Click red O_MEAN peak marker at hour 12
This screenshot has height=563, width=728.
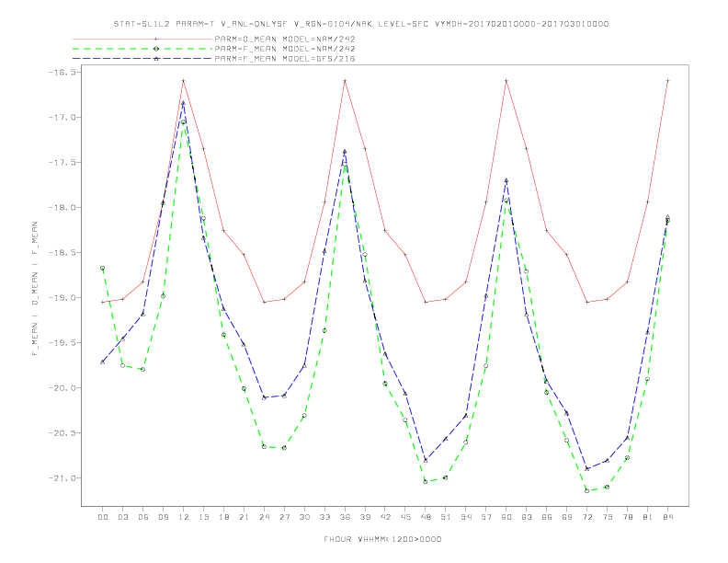click(184, 81)
